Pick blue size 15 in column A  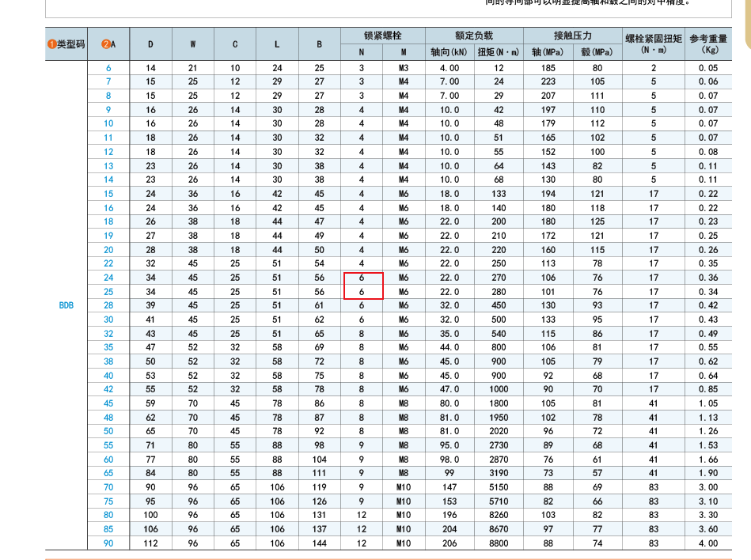pos(108,194)
